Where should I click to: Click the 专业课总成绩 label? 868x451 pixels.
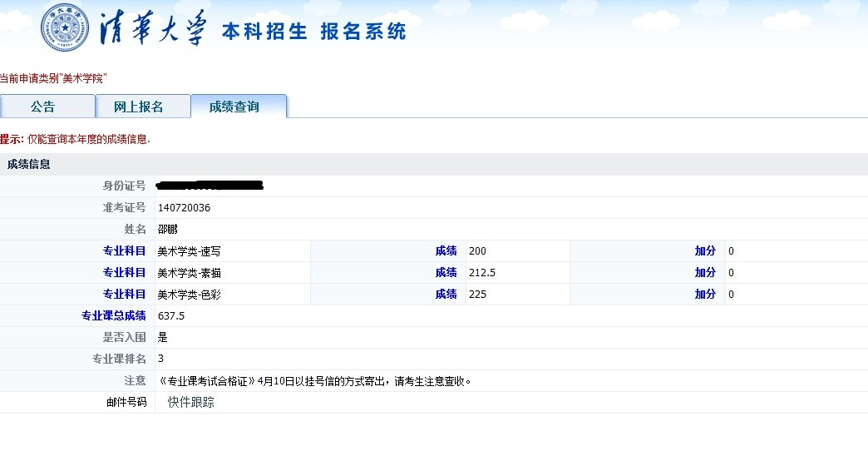click(x=113, y=316)
